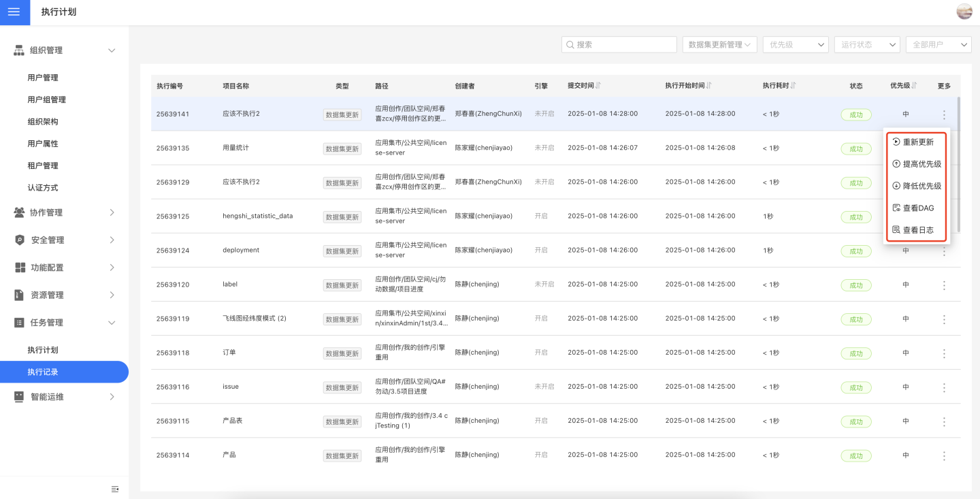This screenshot has height=499, width=980.
Task: Expand the 安全管理 sidebar section
Action: [x=65, y=240]
